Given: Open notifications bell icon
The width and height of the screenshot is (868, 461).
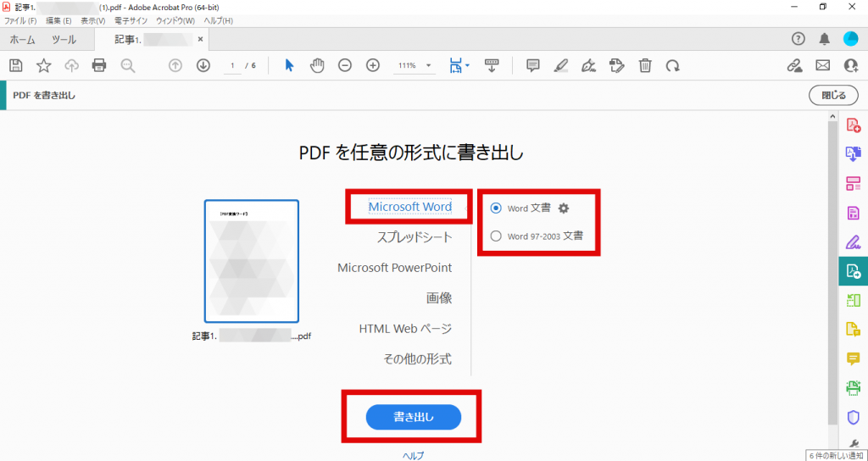Looking at the screenshot, I should click(x=824, y=39).
